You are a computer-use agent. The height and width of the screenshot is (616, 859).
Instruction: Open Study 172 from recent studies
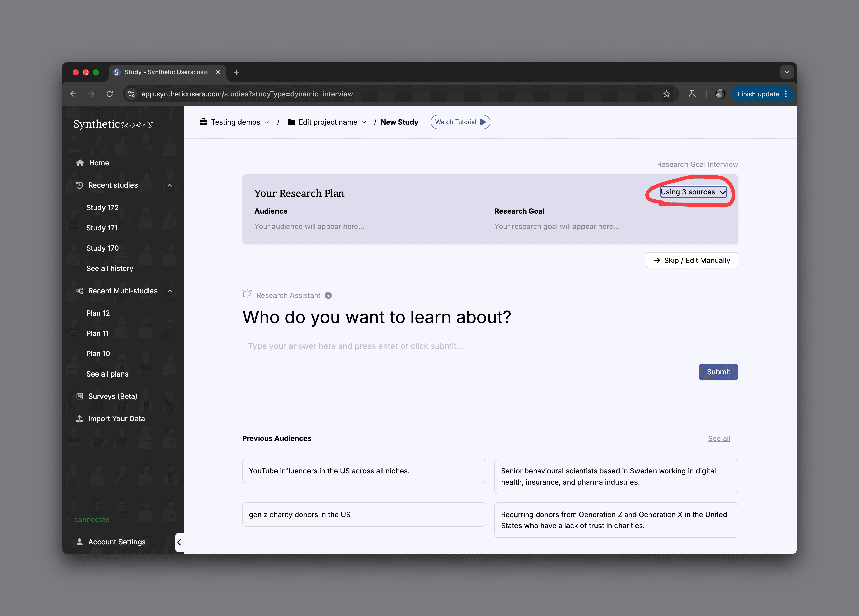tap(102, 208)
